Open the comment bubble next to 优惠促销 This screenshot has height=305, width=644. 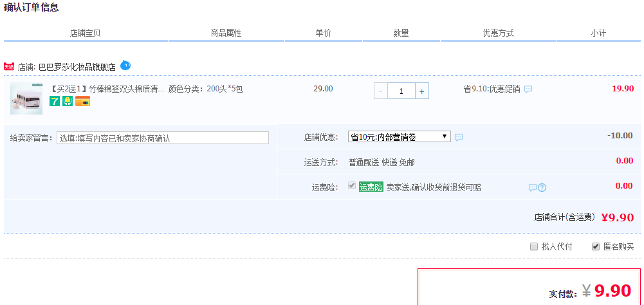pyautogui.click(x=528, y=89)
